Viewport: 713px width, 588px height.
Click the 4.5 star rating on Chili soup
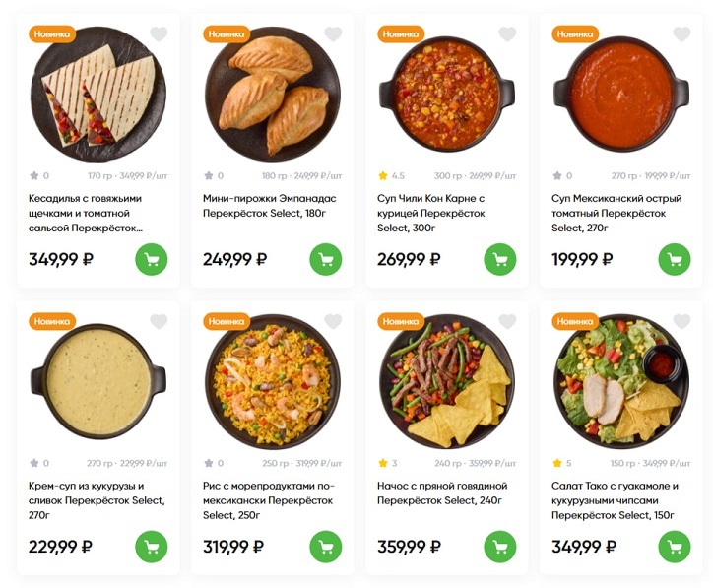(391, 176)
